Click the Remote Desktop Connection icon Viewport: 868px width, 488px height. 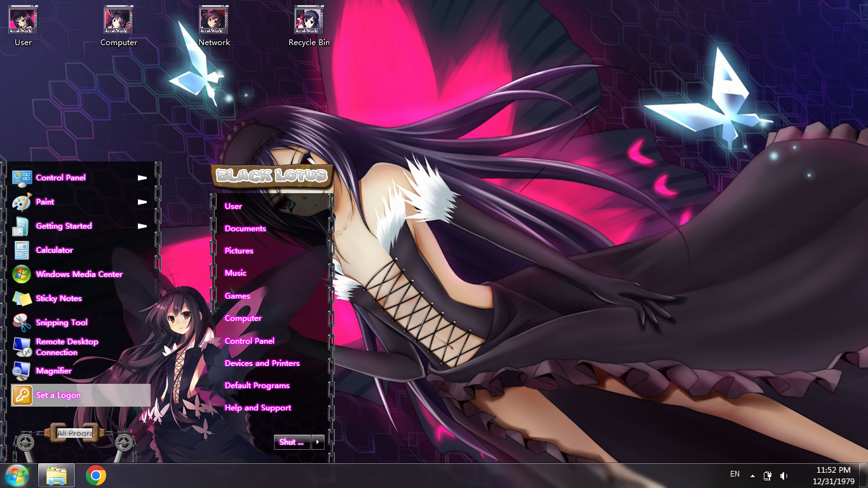coord(22,347)
